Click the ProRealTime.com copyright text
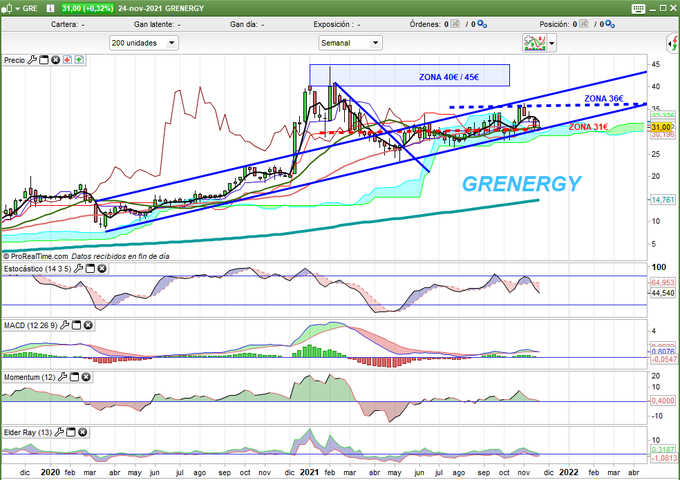The width and height of the screenshot is (680, 480). (36, 257)
